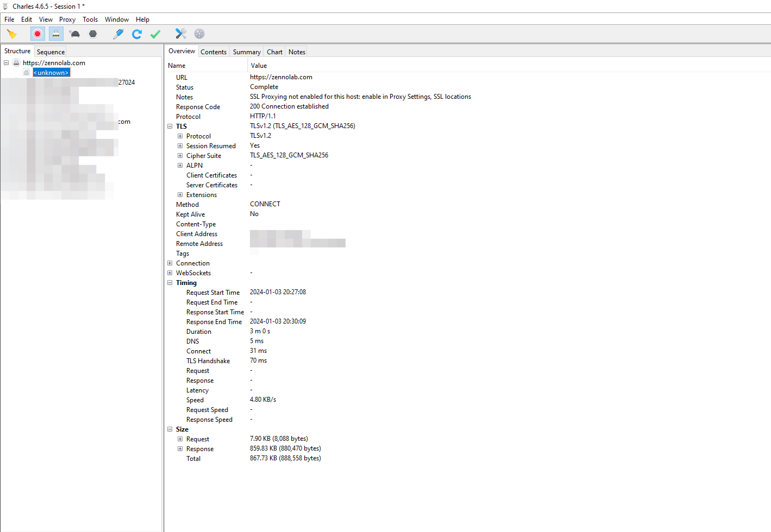The image size is (771, 532).
Task: Select the DNS value 5 ms
Action: [x=256, y=341]
